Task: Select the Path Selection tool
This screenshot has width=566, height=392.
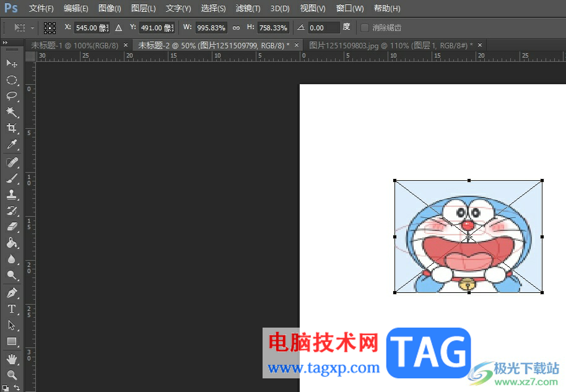Action: click(x=12, y=325)
